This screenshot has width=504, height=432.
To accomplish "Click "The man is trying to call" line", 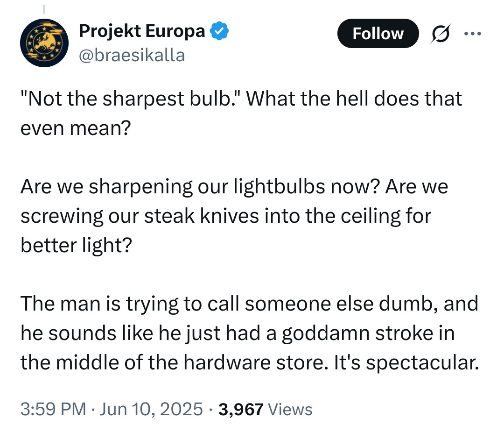I will pyautogui.click(x=249, y=304).
